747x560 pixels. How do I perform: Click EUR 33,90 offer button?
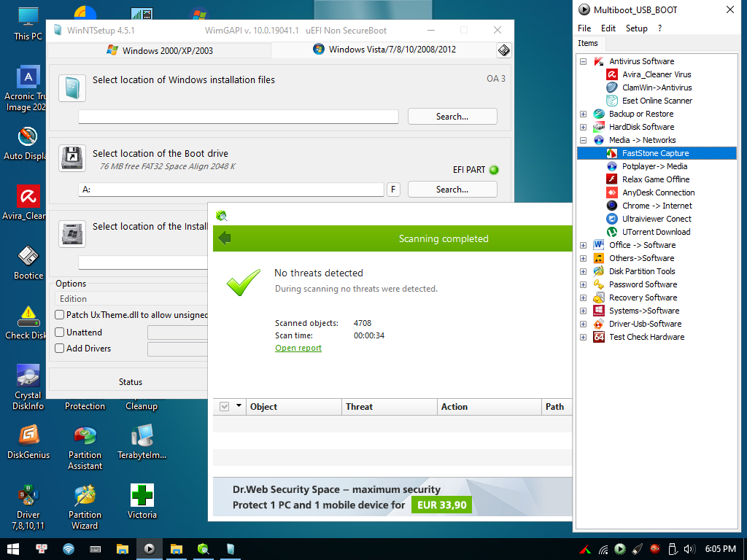click(441, 505)
